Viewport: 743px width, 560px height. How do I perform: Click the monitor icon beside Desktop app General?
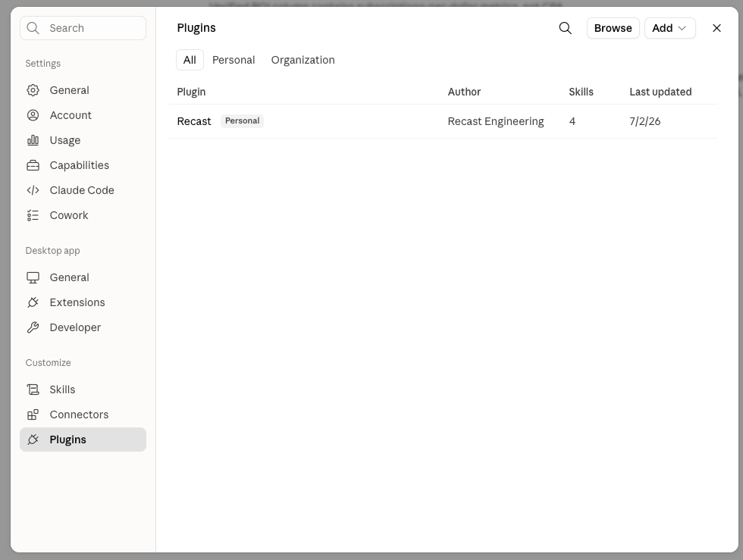[x=33, y=277]
